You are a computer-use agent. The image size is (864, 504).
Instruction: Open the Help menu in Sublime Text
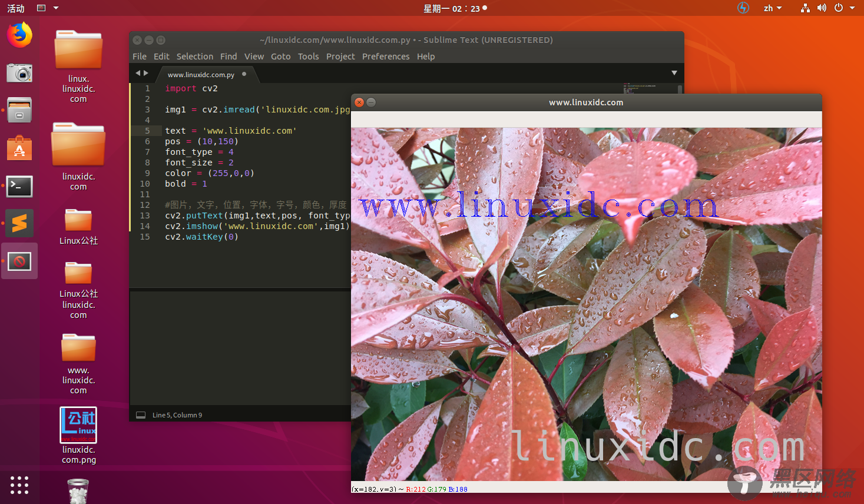[426, 57]
